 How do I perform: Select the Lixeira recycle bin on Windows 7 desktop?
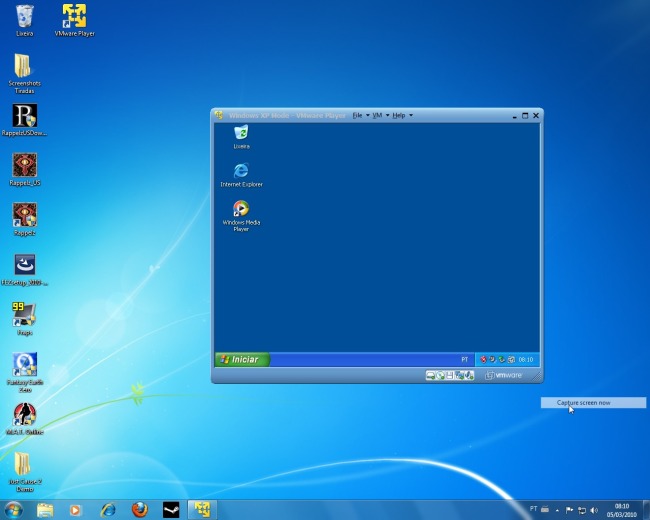[x=24, y=20]
